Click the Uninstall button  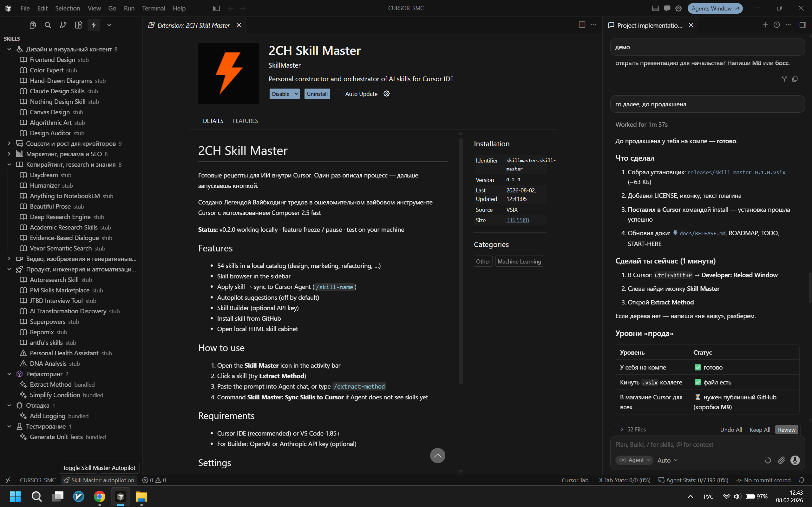pyautogui.click(x=317, y=94)
